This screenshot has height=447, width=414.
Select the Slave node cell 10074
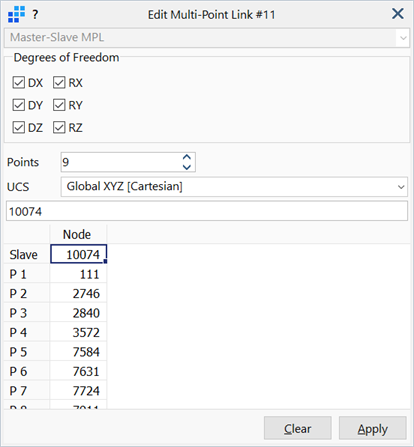tap(78, 254)
